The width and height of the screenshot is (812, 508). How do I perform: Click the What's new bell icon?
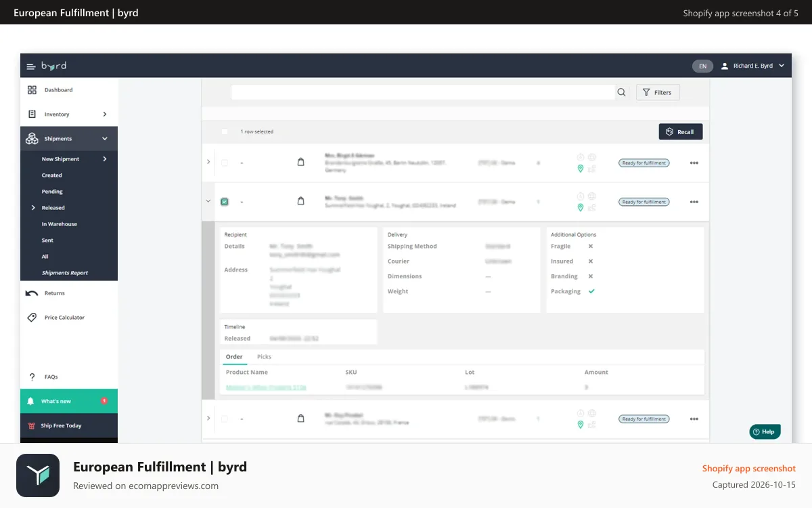tap(30, 402)
